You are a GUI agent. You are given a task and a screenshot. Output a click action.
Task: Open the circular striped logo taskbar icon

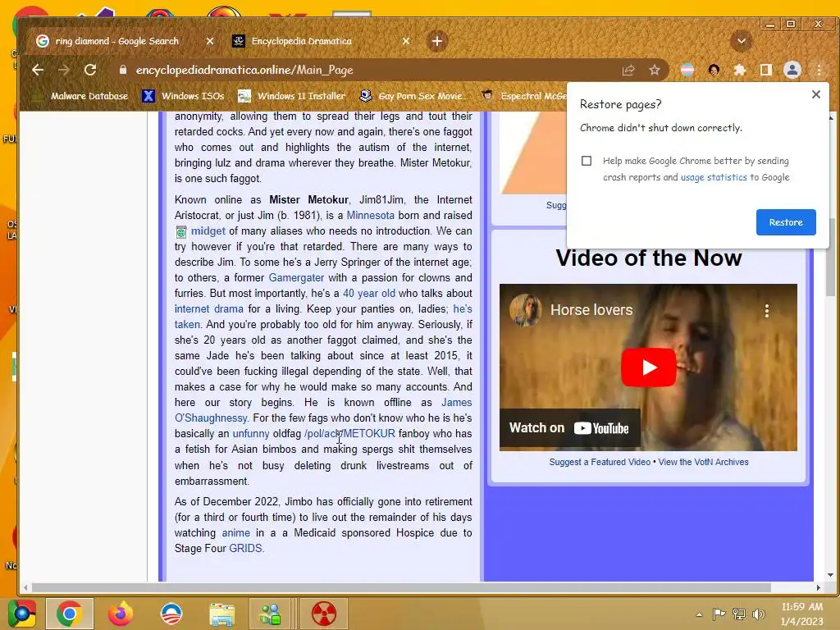coord(171,614)
